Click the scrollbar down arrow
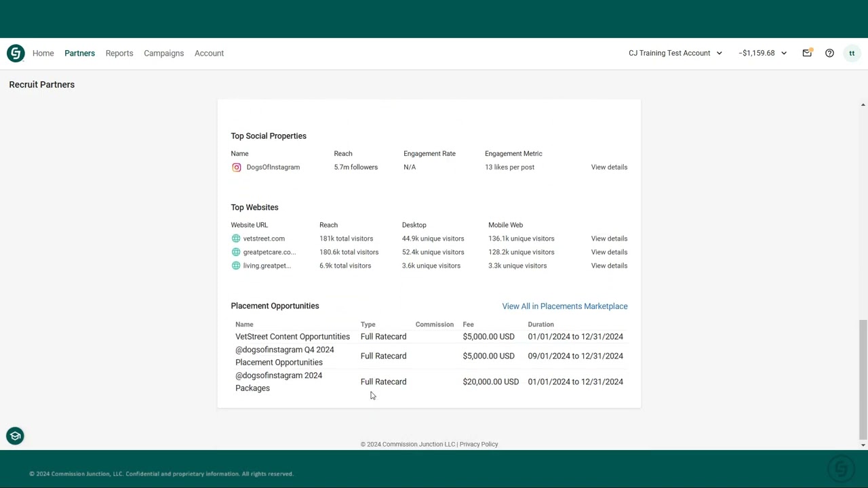The height and width of the screenshot is (488, 868). 863,445
